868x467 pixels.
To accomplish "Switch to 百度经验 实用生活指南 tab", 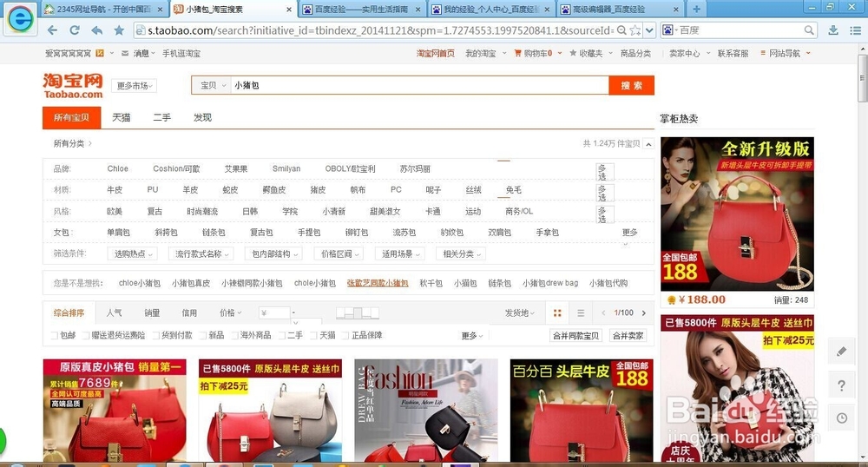I will [362, 10].
